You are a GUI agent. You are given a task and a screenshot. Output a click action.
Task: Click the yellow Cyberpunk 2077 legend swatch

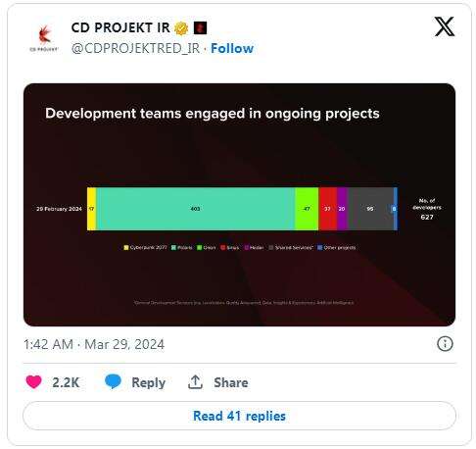(x=126, y=247)
